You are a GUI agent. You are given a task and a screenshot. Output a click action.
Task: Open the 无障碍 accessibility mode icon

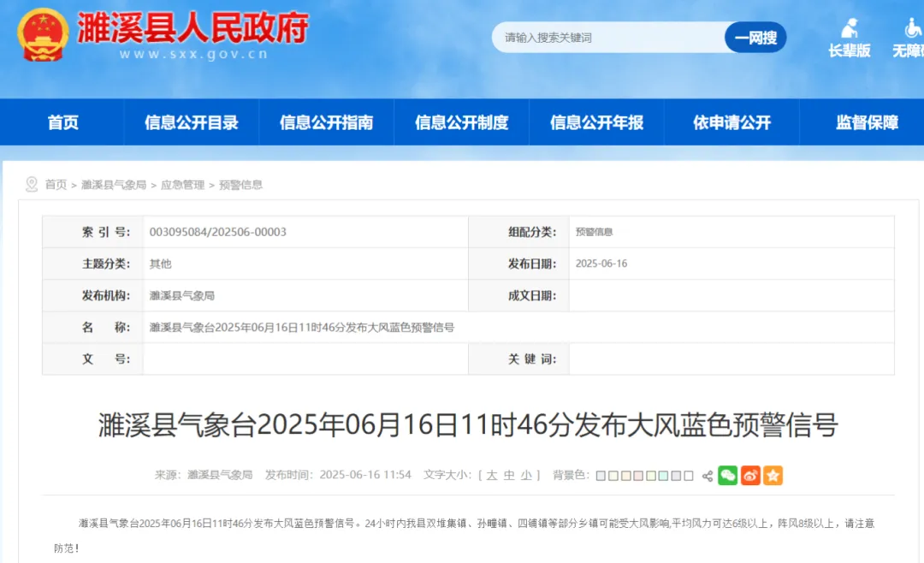coord(909,38)
